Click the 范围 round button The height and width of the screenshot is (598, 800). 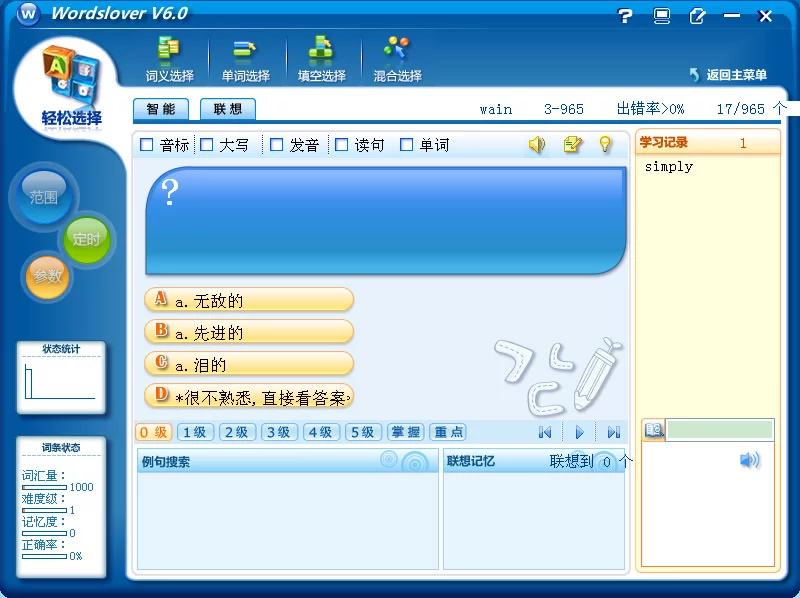pos(44,197)
